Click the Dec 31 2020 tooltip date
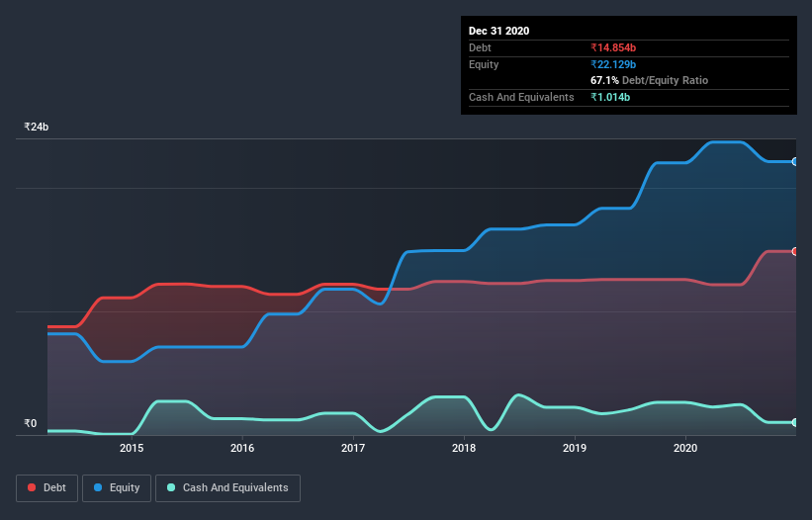The height and width of the screenshot is (520, 812). pyautogui.click(x=499, y=31)
